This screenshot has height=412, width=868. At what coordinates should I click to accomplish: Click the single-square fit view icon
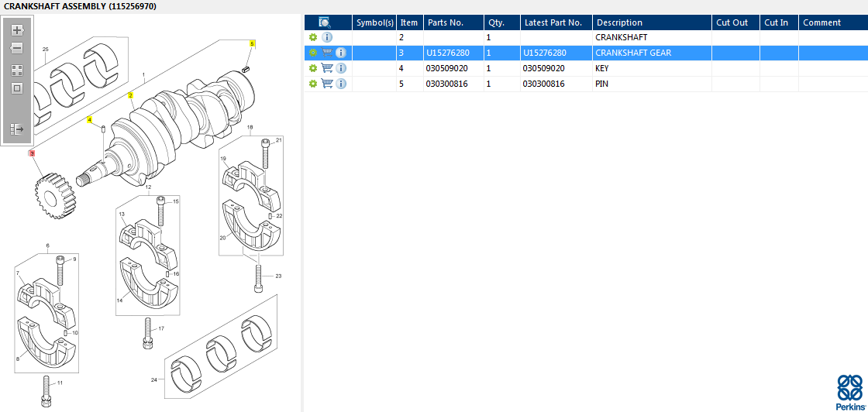tap(16, 88)
